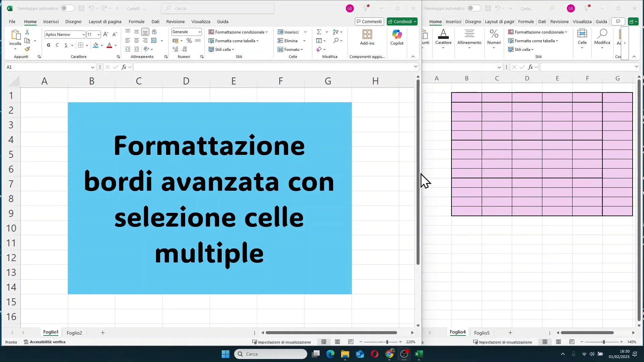Click the Copy icon in Appunti
Image resolution: width=644 pixels, height=362 pixels.
pyautogui.click(x=28, y=41)
